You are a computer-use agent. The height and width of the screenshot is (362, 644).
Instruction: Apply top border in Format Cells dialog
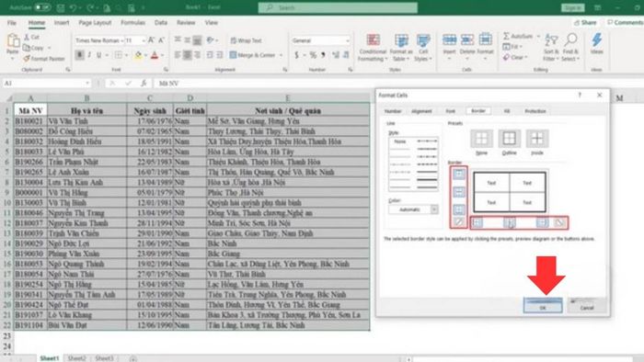pos(459,174)
